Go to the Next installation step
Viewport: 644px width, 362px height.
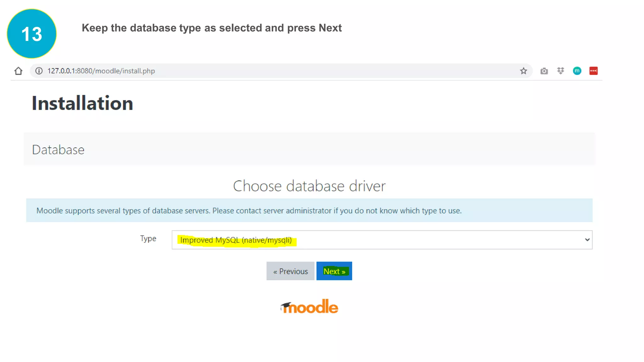pyautogui.click(x=334, y=271)
